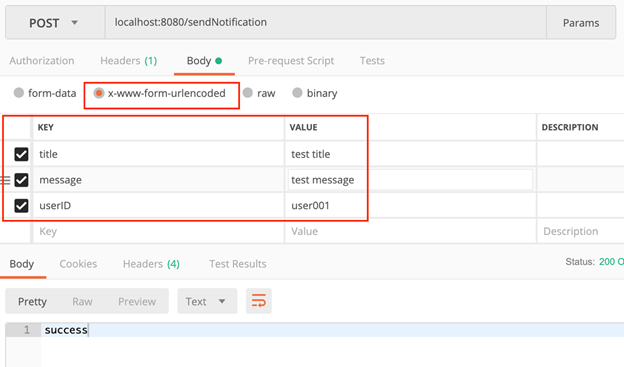Open the Test Results tab
624x367 pixels.
coord(238,264)
